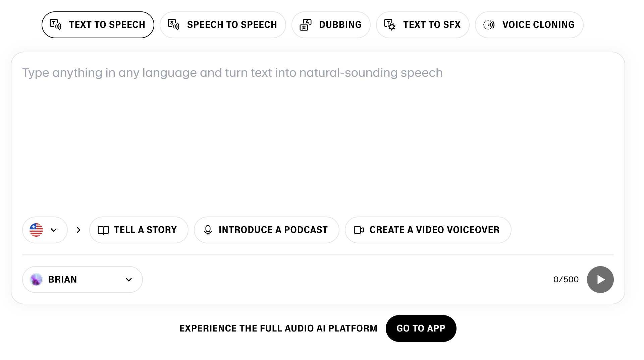Switch to the Speech to Speech tab
The image size is (644, 360).
pyautogui.click(x=223, y=25)
